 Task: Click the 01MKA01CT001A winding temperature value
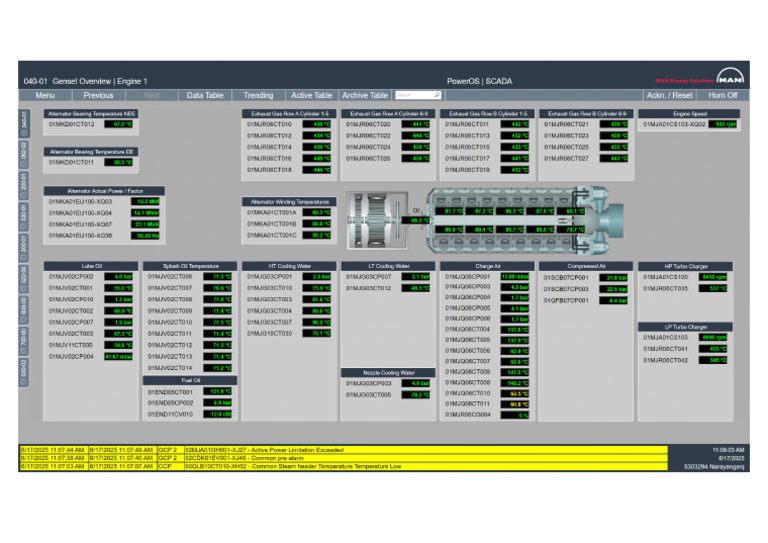[317, 212]
